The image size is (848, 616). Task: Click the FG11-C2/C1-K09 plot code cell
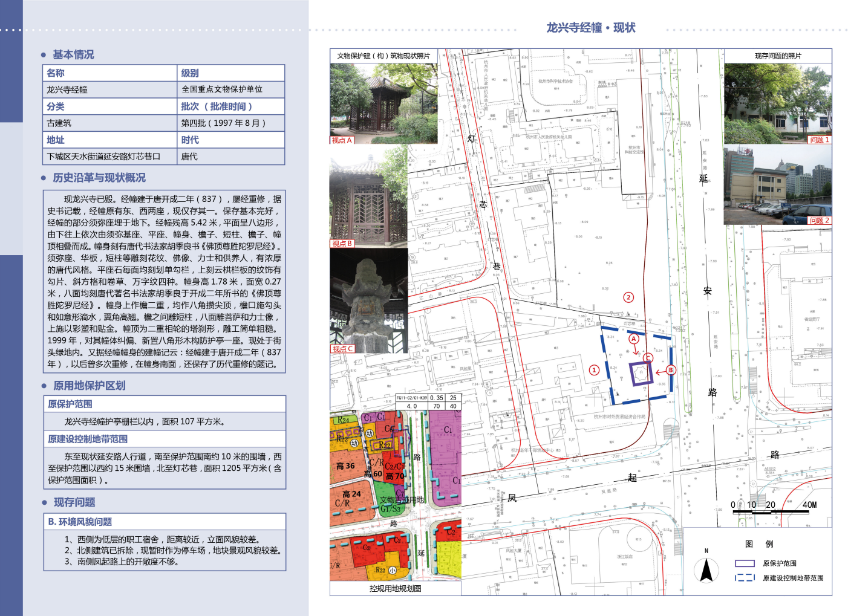[412, 398]
